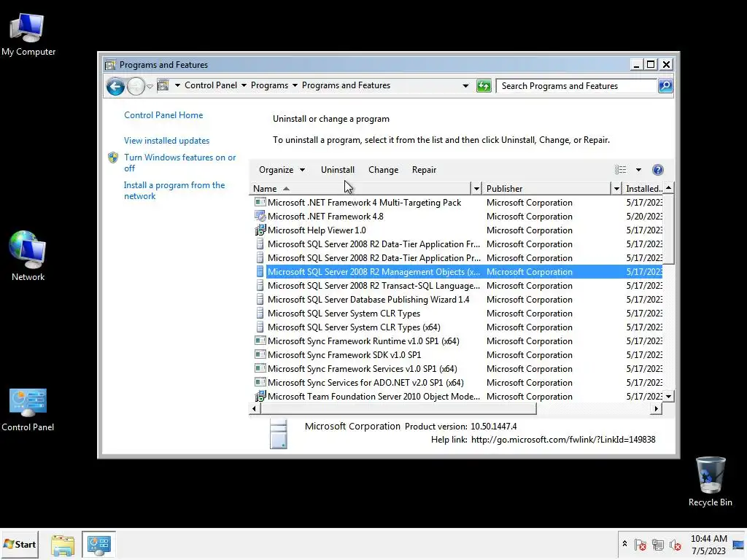
Task: Click the Change your view icon
Action: 620,169
